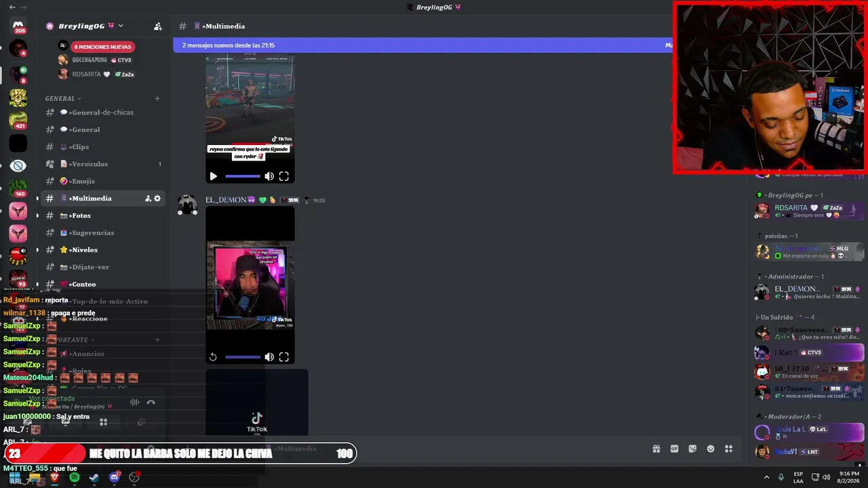The height and width of the screenshot is (488, 868).
Task: Fullscreen EL_DEMON's pink video
Action: [284, 357]
